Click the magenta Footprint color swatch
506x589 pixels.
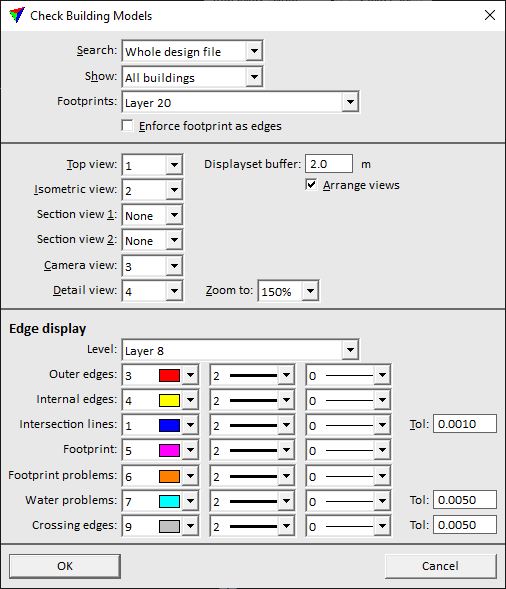coord(169,450)
